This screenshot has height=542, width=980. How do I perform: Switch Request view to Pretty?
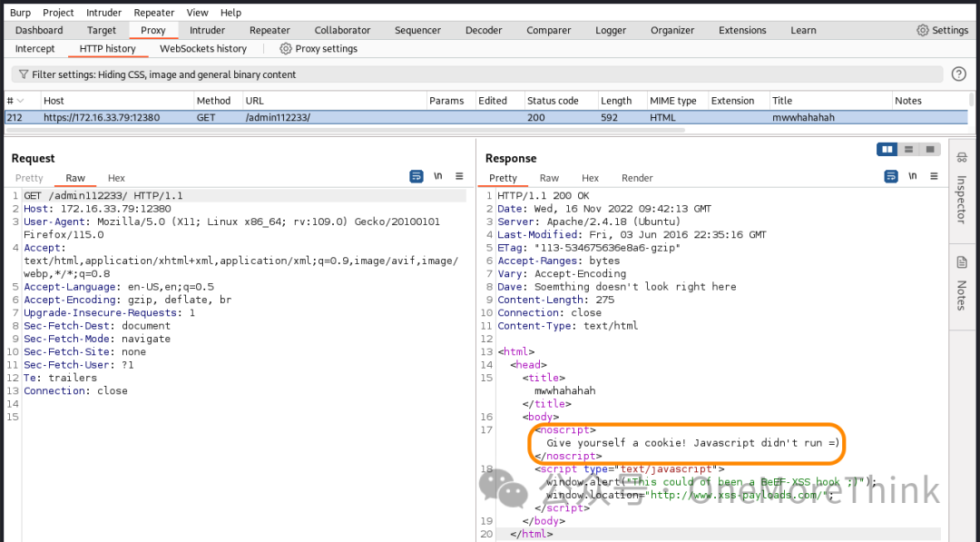click(x=29, y=178)
